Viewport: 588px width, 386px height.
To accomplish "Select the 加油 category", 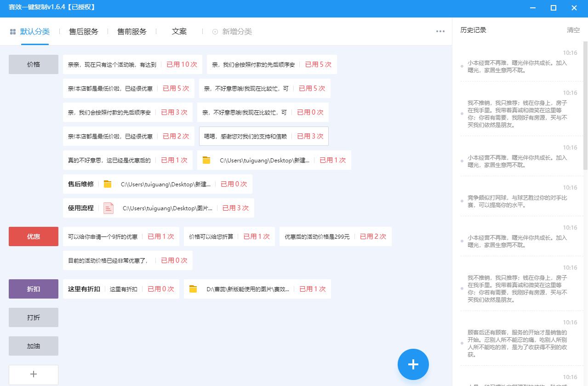I will pos(33,346).
